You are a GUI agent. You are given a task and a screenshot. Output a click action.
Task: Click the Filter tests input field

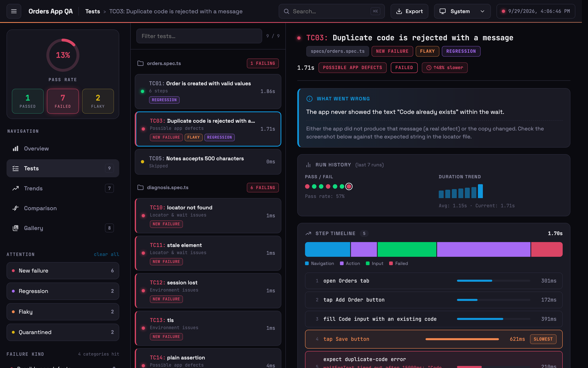pyautogui.click(x=199, y=36)
